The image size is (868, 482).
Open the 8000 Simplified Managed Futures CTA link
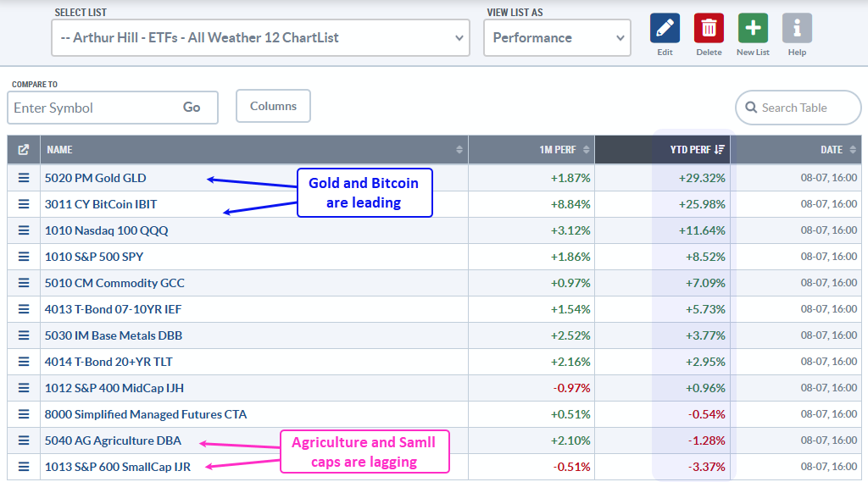tap(146, 414)
